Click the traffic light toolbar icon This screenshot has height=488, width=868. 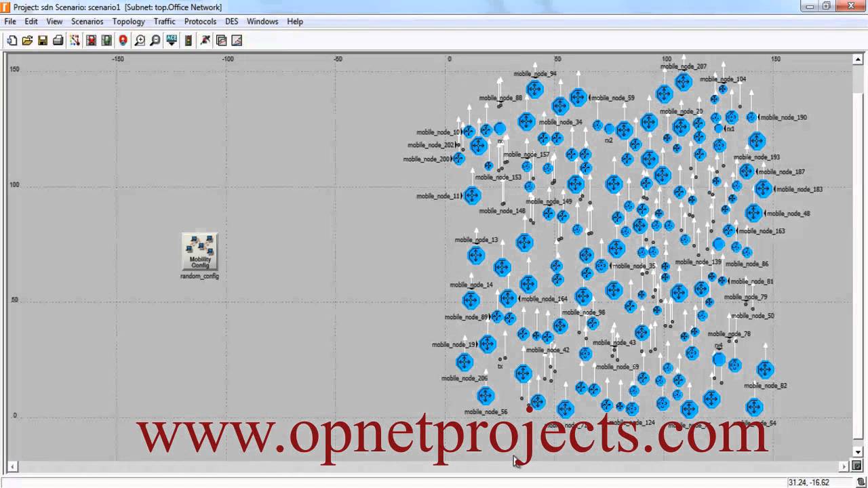click(189, 41)
